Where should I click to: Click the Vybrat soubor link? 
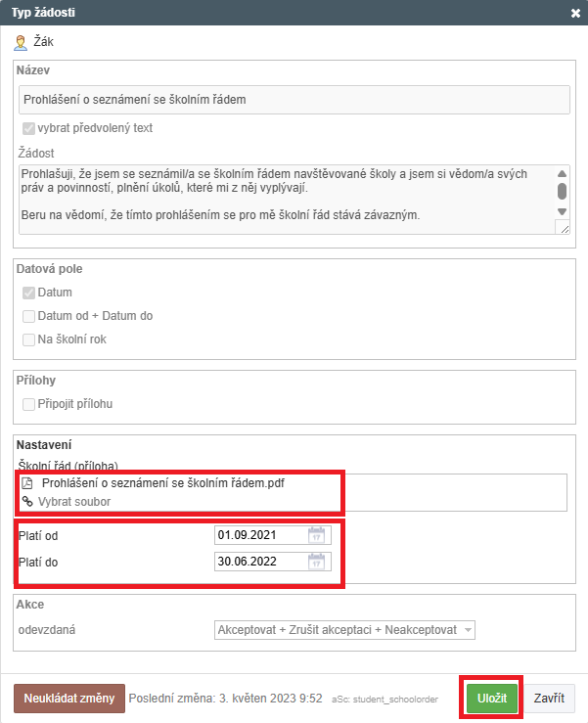coord(74,502)
